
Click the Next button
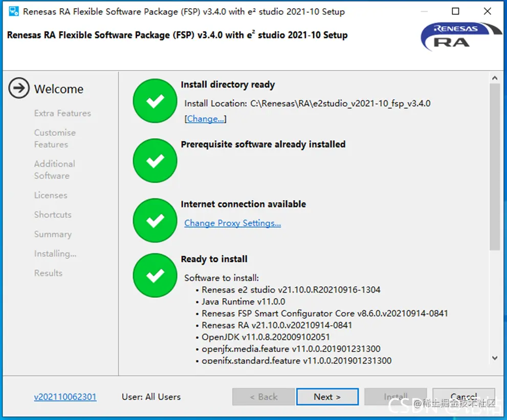tap(327, 396)
